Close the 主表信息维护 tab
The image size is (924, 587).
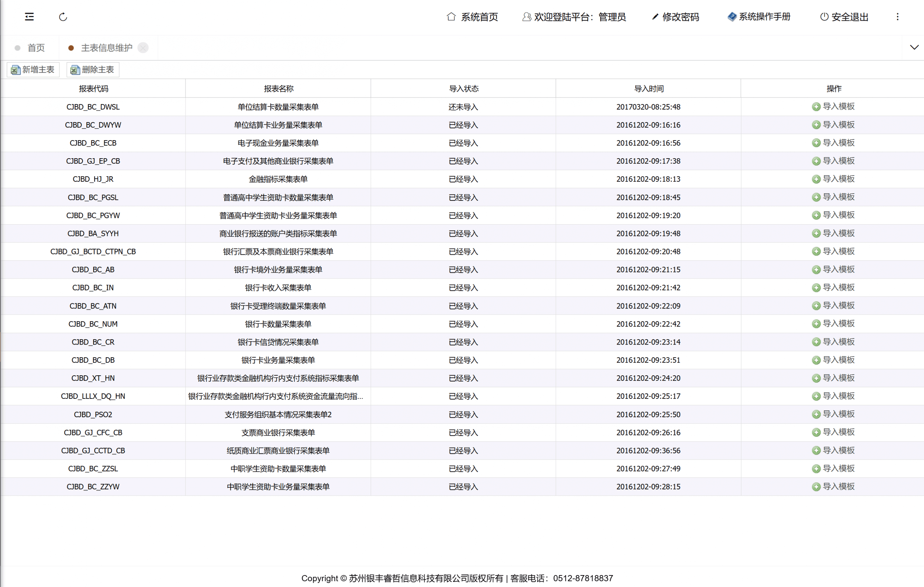pyautogui.click(x=143, y=48)
